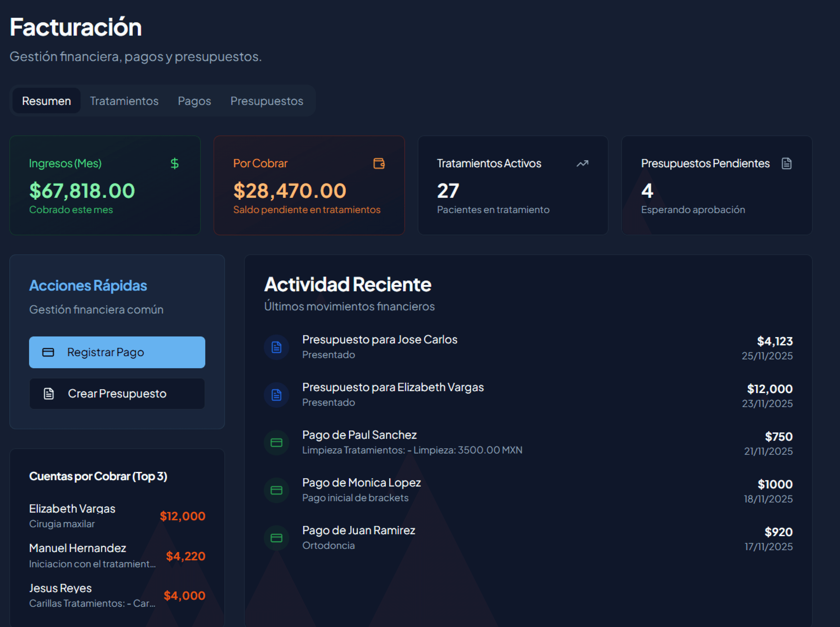Viewport: 840px width, 627px height.
Task: Click the dollar icon on Ingresos card
Action: (x=175, y=164)
